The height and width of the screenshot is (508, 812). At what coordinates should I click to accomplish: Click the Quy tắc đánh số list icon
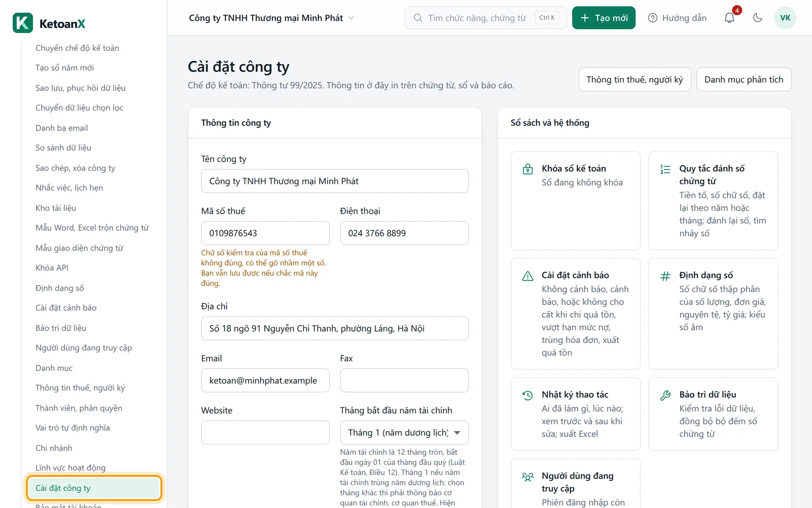[665, 169]
